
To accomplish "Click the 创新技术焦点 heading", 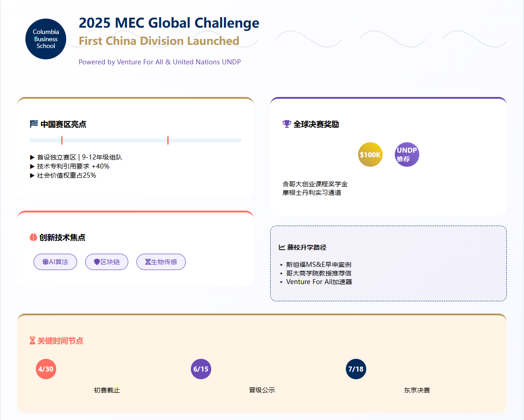I will pyautogui.click(x=62, y=237).
